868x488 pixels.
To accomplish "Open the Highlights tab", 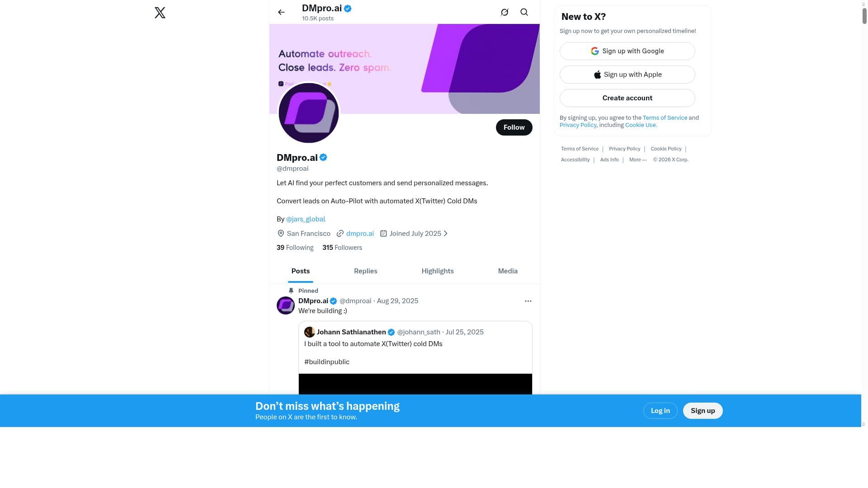I will pyautogui.click(x=437, y=271).
